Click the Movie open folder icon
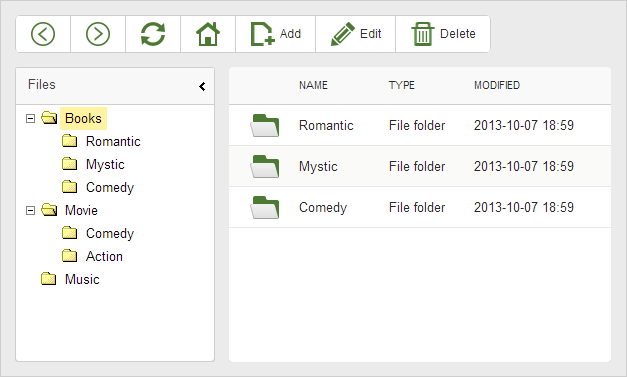 click(49, 210)
